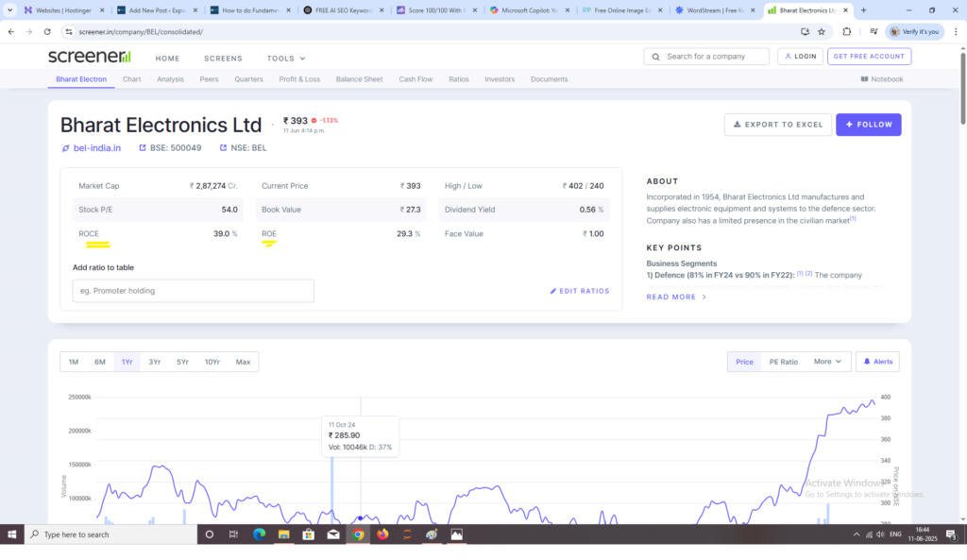Select the 1M chart range
Image resolution: width=967 pixels, height=560 pixels.
[x=74, y=362]
